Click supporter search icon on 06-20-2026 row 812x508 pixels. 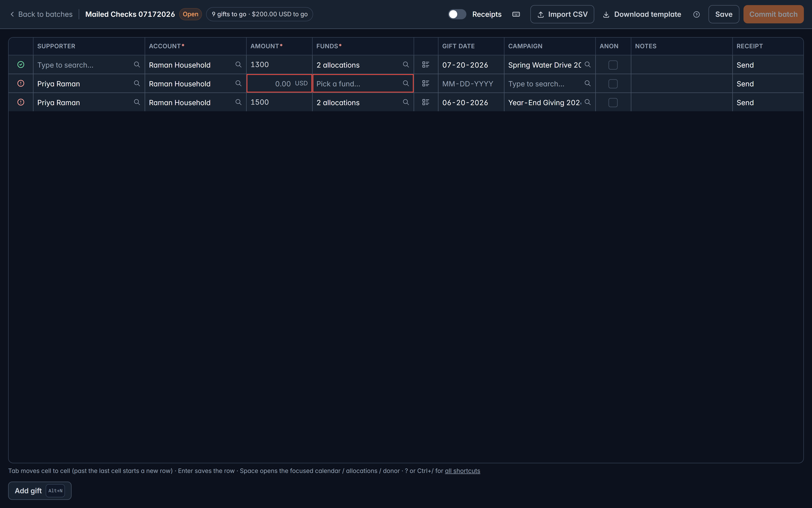click(137, 102)
